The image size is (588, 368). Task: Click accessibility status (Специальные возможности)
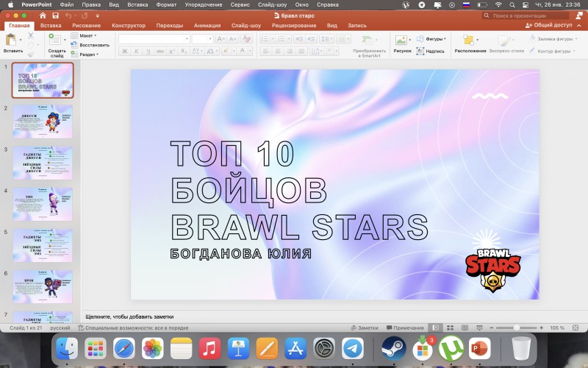click(133, 328)
